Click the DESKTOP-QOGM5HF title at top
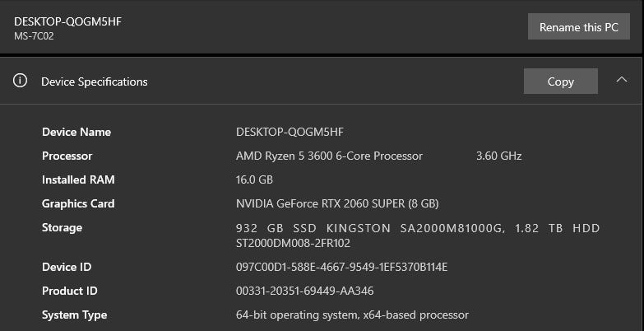This screenshot has width=644, height=331. [x=67, y=21]
